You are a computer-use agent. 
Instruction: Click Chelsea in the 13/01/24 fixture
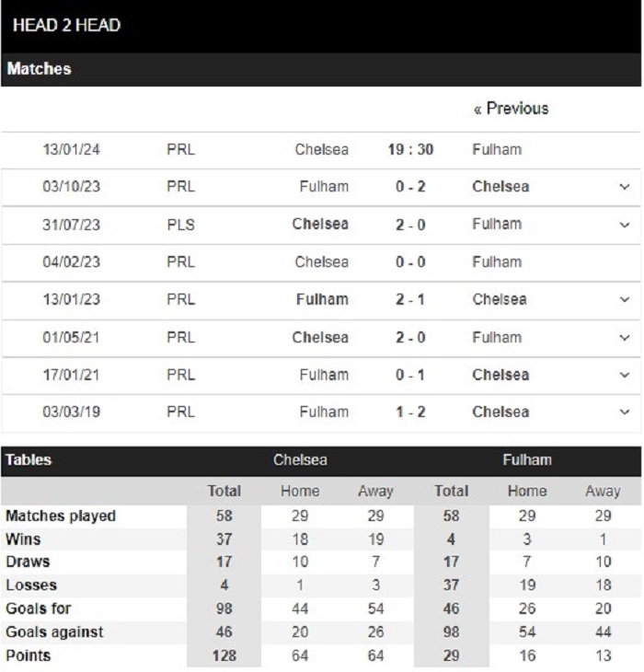click(322, 149)
